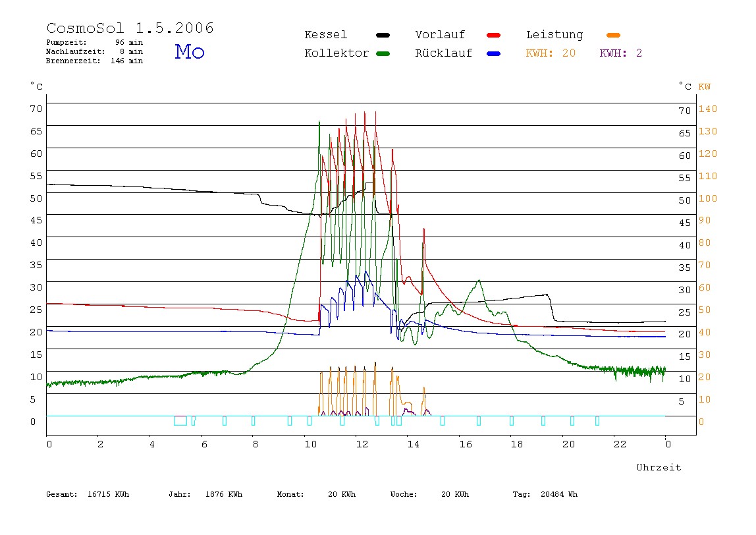Click the "Nachlaufzeit:" label
Viewport: 756px width, 535px height.
click(75, 51)
